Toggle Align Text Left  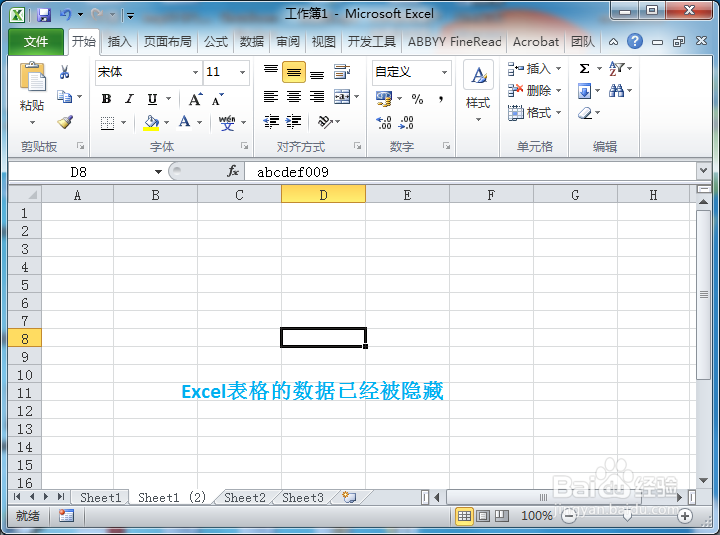pyautogui.click(x=271, y=97)
